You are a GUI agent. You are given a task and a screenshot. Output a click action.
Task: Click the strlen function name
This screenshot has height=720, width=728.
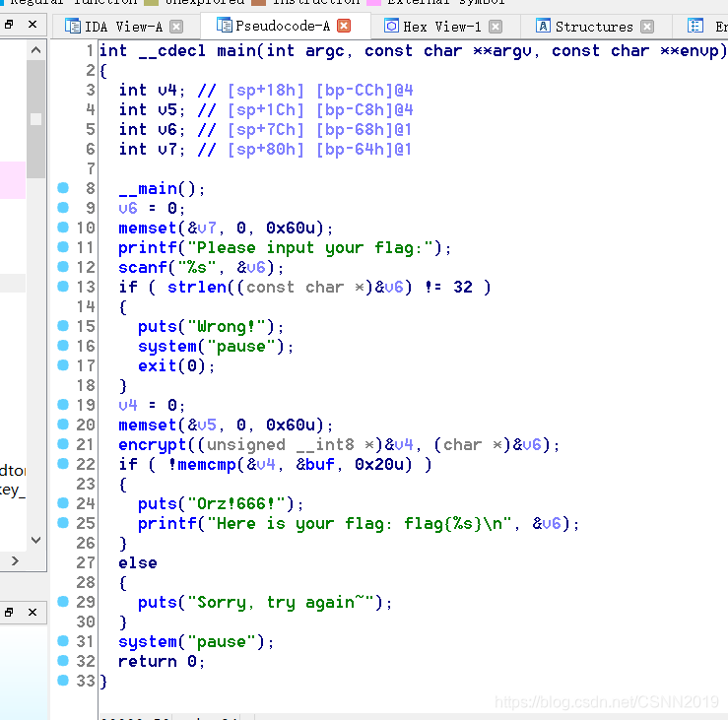click(x=196, y=288)
